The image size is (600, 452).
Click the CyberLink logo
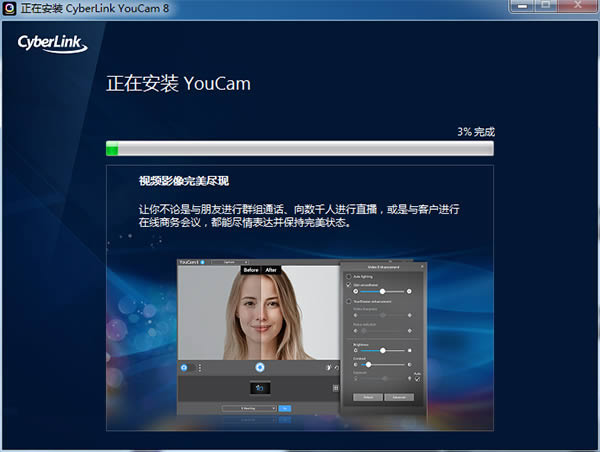coord(52,44)
